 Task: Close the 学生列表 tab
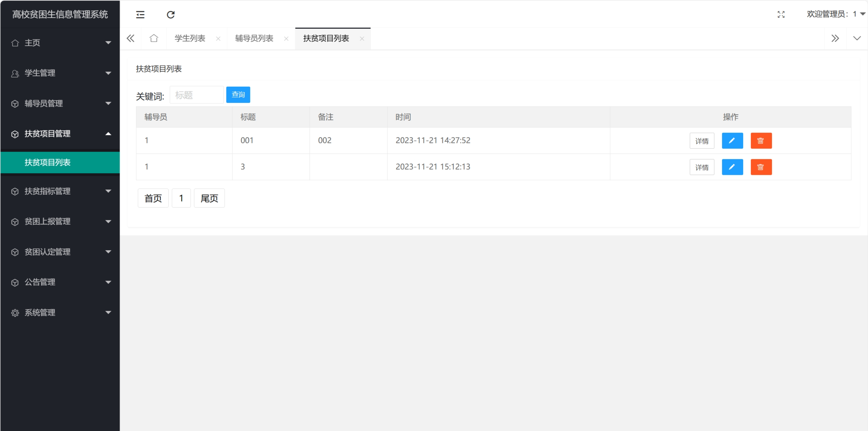click(x=218, y=38)
